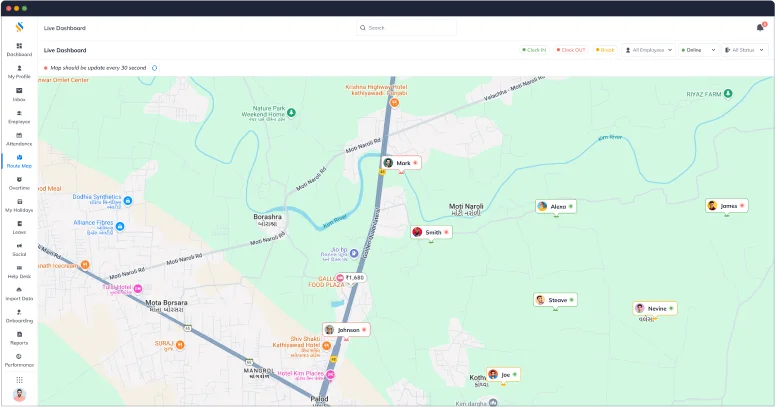Open the apps grid menu icon
The image size is (775, 407).
click(x=19, y=380)
